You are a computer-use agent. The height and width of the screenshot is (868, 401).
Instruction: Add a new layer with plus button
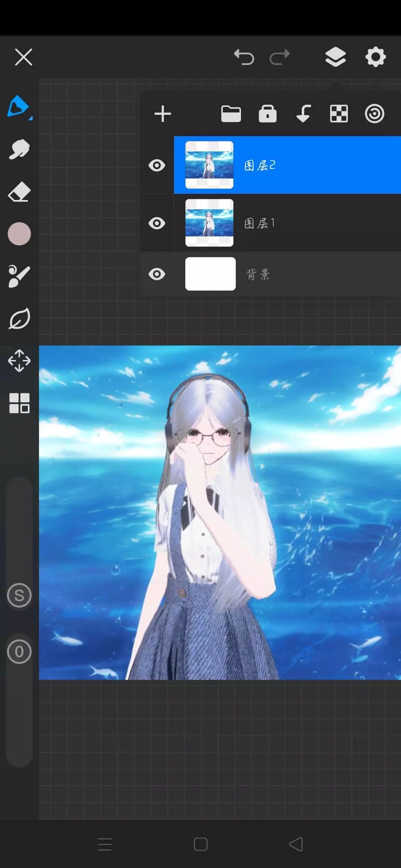(163, 114)
